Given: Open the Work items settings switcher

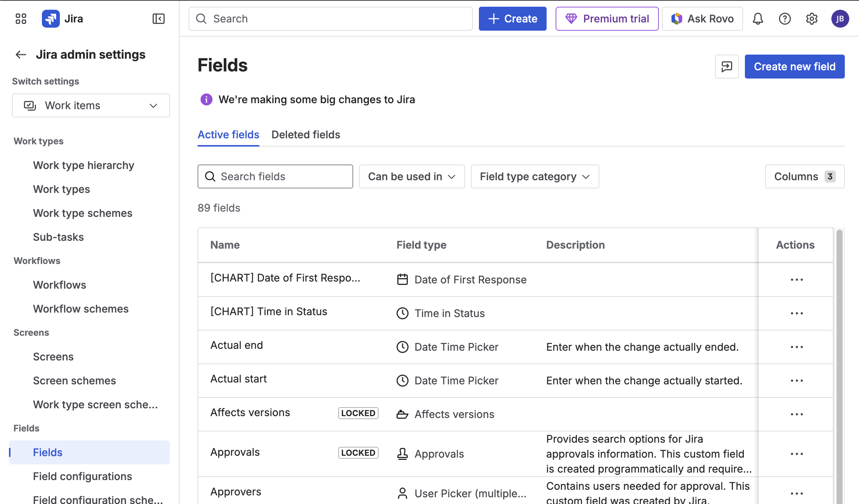Looking at the screenshot, I should [x=91, y=105].
